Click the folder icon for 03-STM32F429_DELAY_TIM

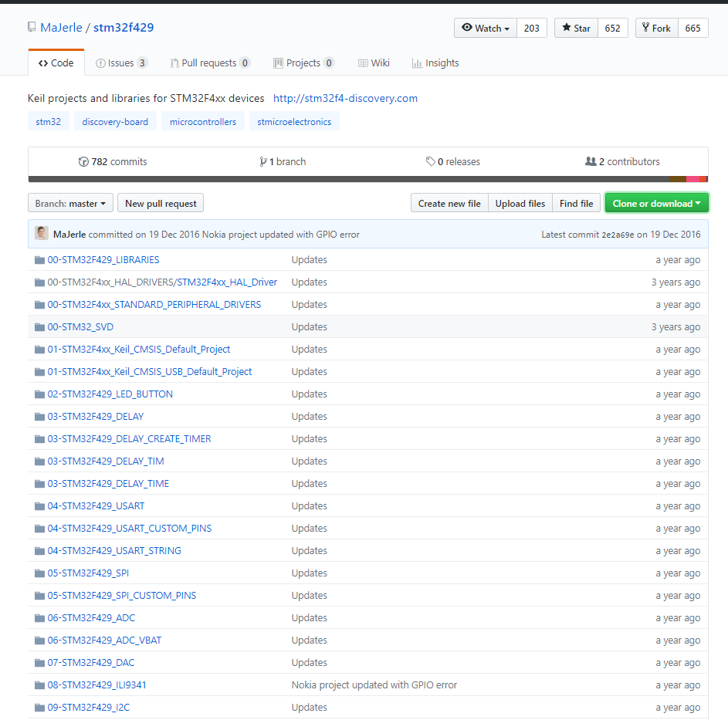(39, 461)
